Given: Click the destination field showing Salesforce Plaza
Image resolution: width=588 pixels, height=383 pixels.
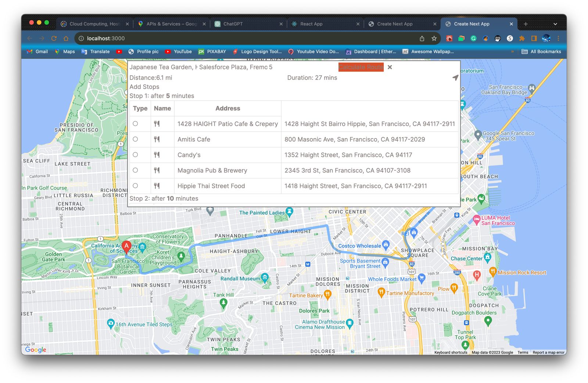Looking at the screenshot, I should tap(233, 67).
